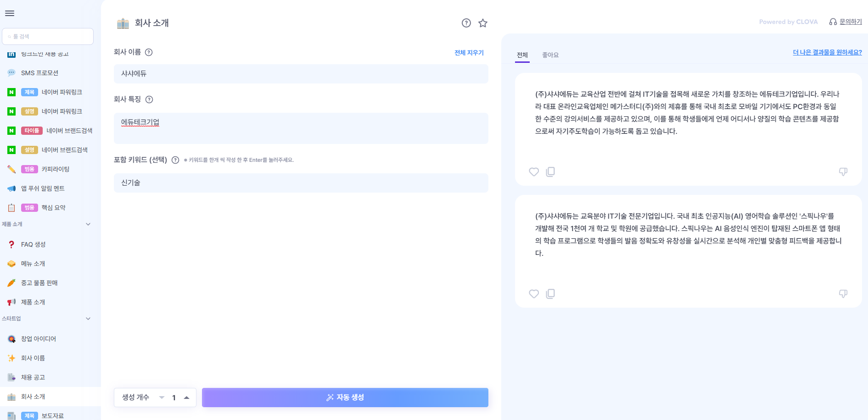Click the help icon beside 회사 이름
The height and width of the screenshot is (420, 868).
pos(149,52)
